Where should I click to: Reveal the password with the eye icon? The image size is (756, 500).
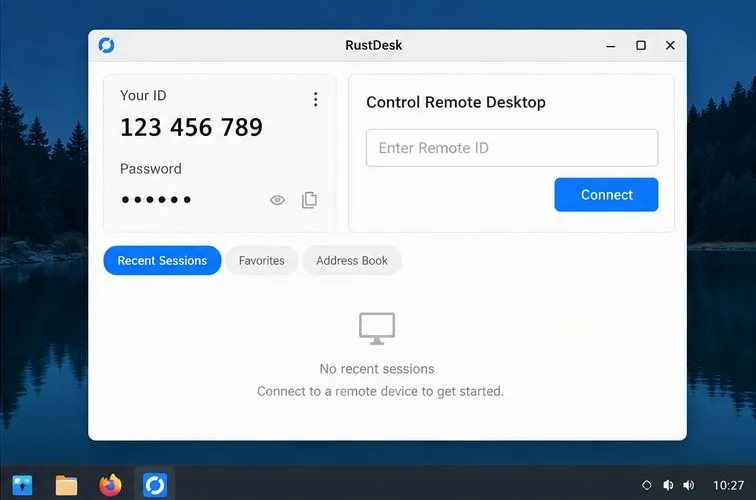tap(277, 200)
